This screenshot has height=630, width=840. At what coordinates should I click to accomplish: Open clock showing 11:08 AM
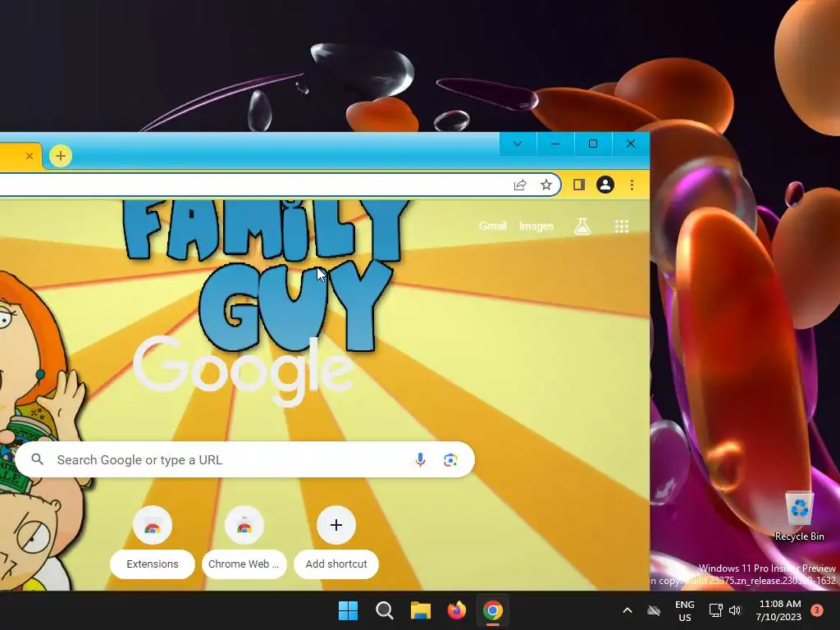(x=779, y=610)
